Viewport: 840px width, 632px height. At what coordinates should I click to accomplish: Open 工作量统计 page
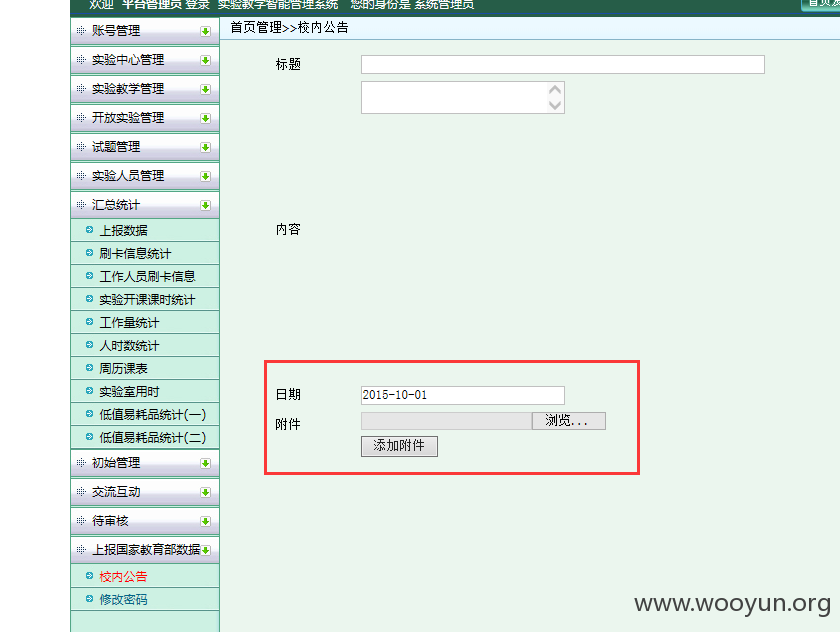(x=129, y=322)
